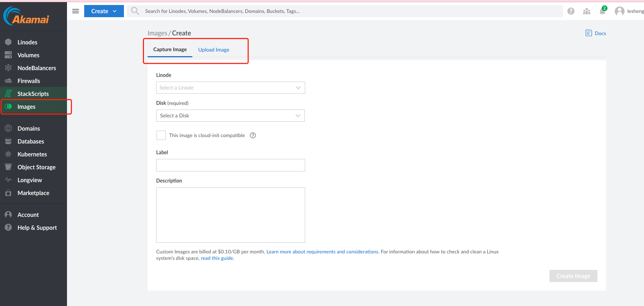Open the community icon in header
This screenshot has height=306, width=644.
coord(587,11)
